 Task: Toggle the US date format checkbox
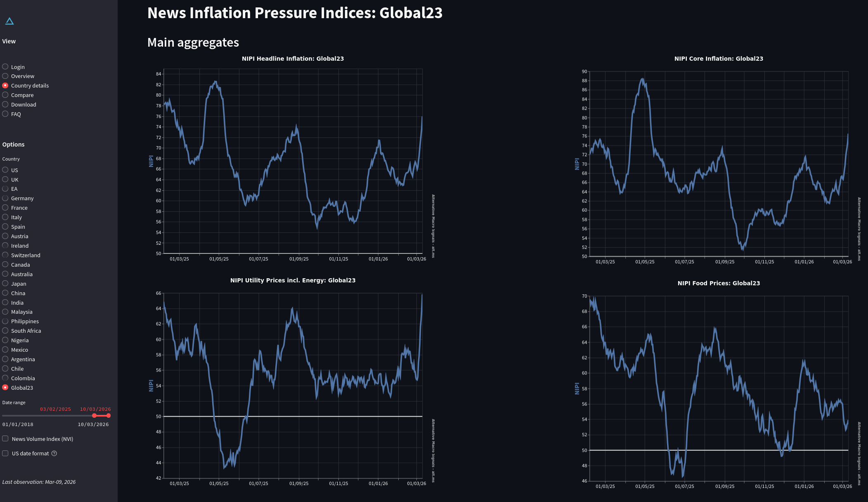click(5, 453)
